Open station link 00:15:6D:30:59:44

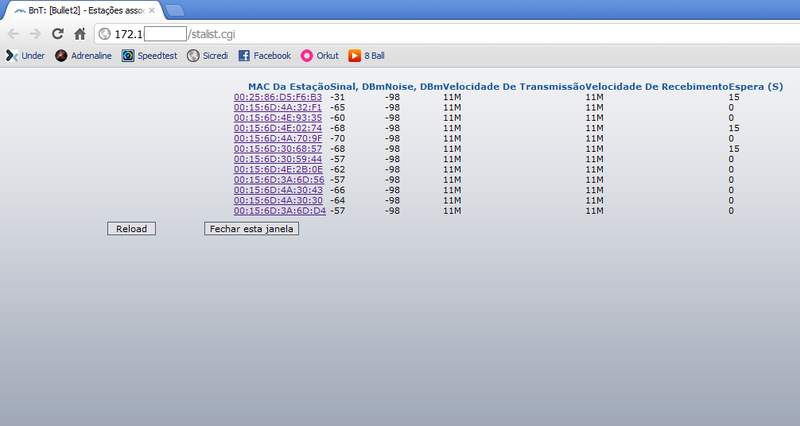pyautogui.click(x=278, y=159)
